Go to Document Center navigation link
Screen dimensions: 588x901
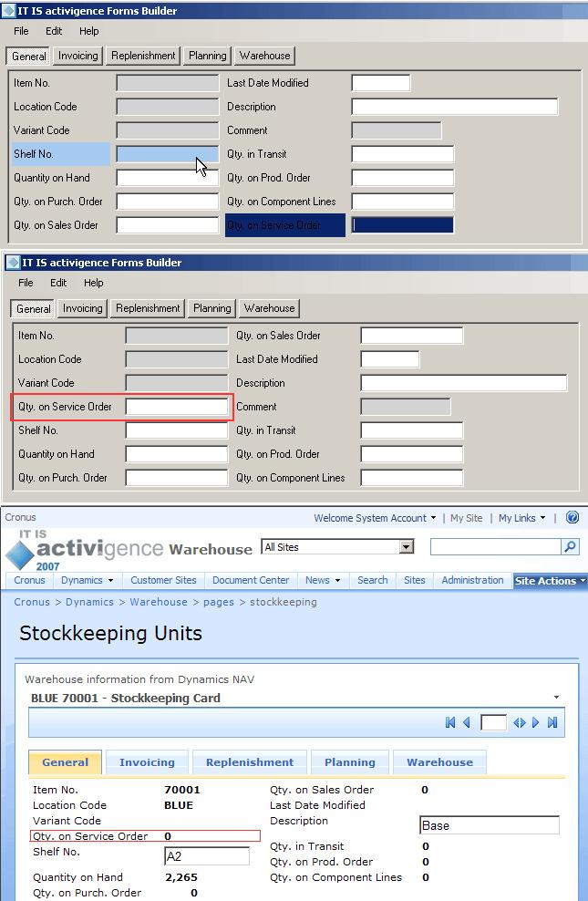coord(251,580)
